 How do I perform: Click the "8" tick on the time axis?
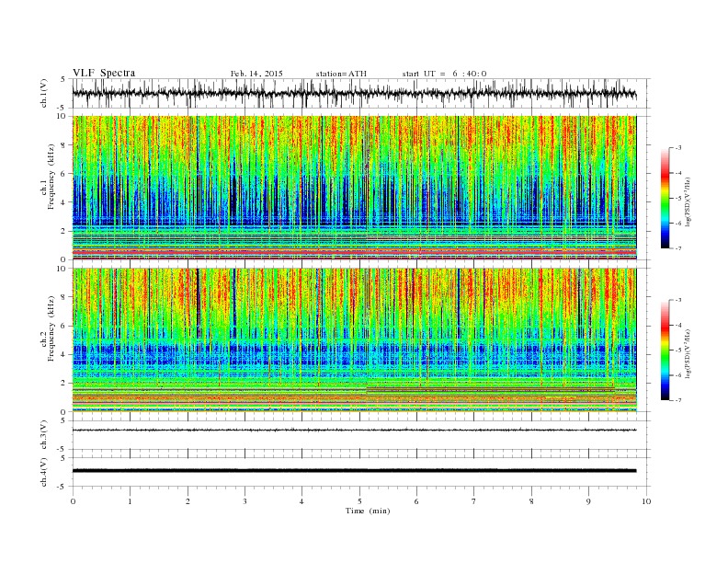[531, 501]
